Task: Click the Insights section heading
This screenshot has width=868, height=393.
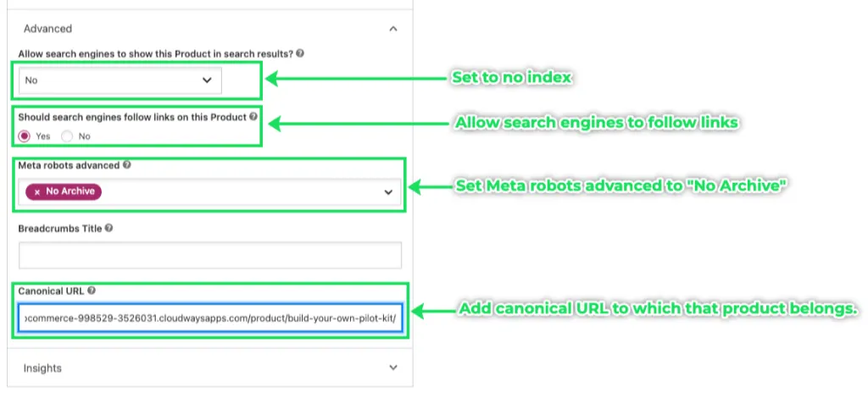Action: pyautogui.click(x=42, y=368)
